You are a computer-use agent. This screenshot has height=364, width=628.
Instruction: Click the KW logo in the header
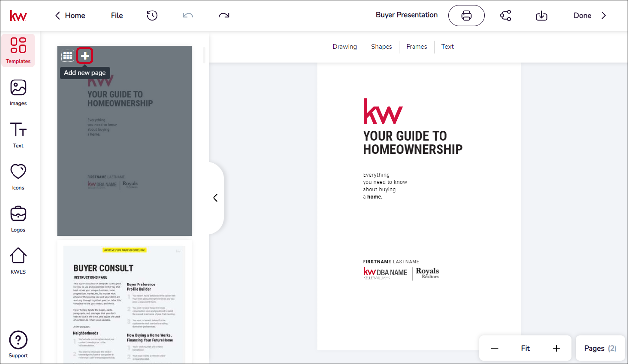(x=18, y=15)
